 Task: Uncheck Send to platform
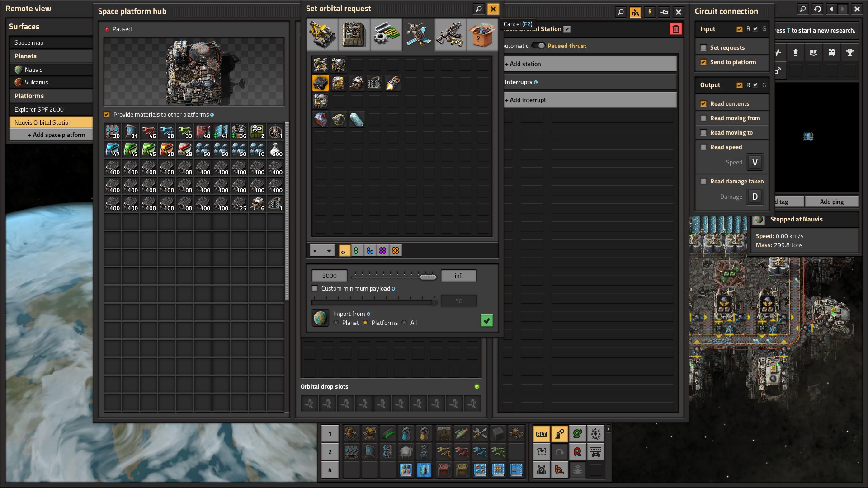coord(703,62)
